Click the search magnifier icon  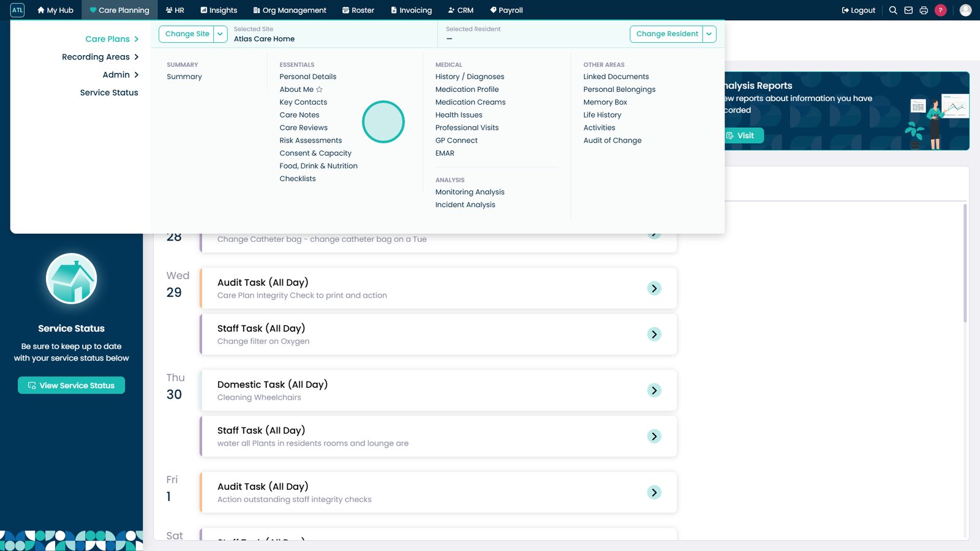pyautogui.click(x=893, y=10)
